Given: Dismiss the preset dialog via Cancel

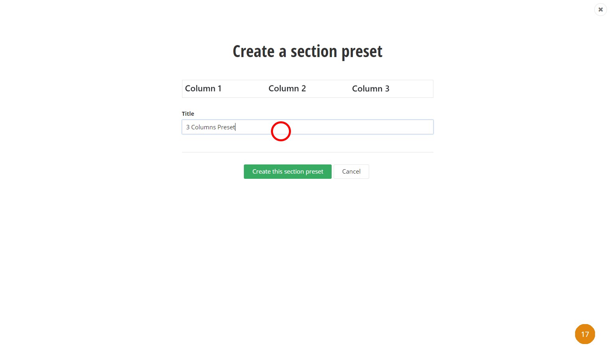Looking at the screenshot, I should pyautogui.click(x=351, y=172).
